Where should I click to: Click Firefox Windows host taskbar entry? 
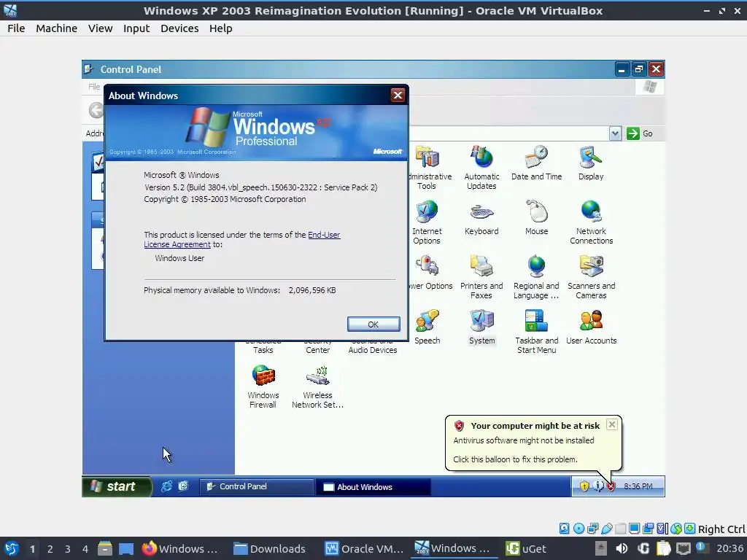tap(179, 549)
